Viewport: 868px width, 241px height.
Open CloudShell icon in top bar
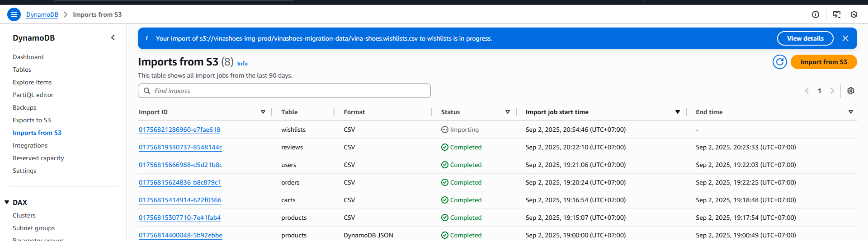click(x=836, y=14)
